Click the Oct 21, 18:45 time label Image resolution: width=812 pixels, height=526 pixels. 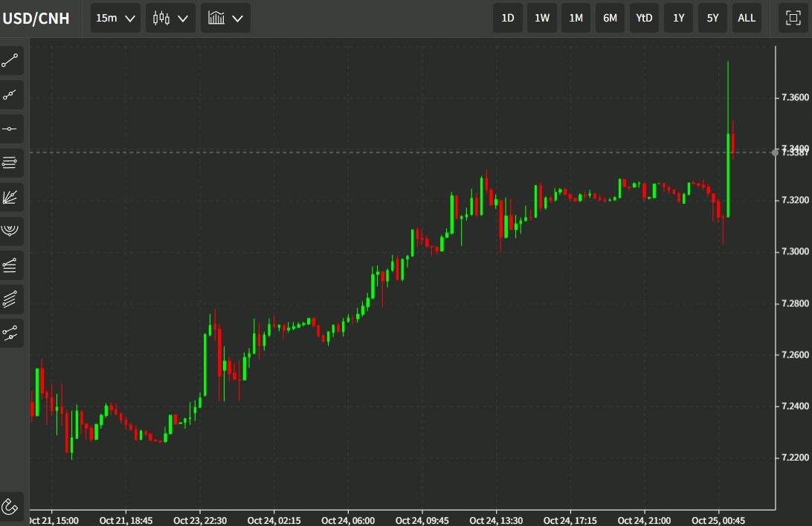[x=126, y=520]
